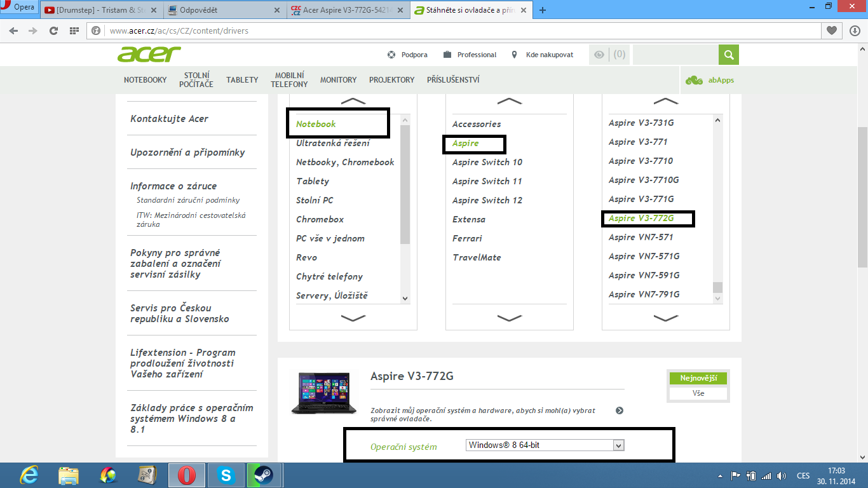The image size is (868, 488).
Task: Open MONITORY menu
Action: pos(338,80)
